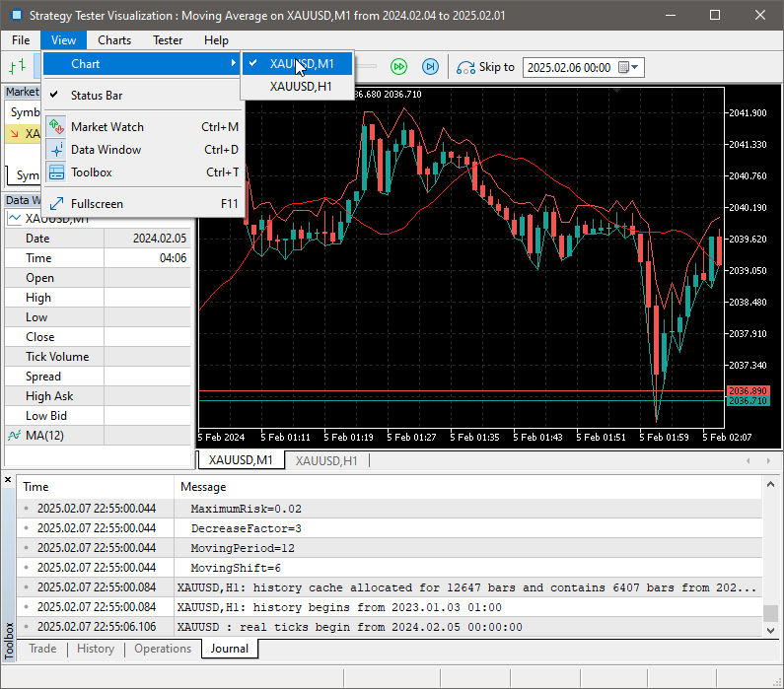Image resolution: width=784 pixels, height=689 pixels.
Task: Maximize the Strategy Tester window
Action: pos(715,15)
